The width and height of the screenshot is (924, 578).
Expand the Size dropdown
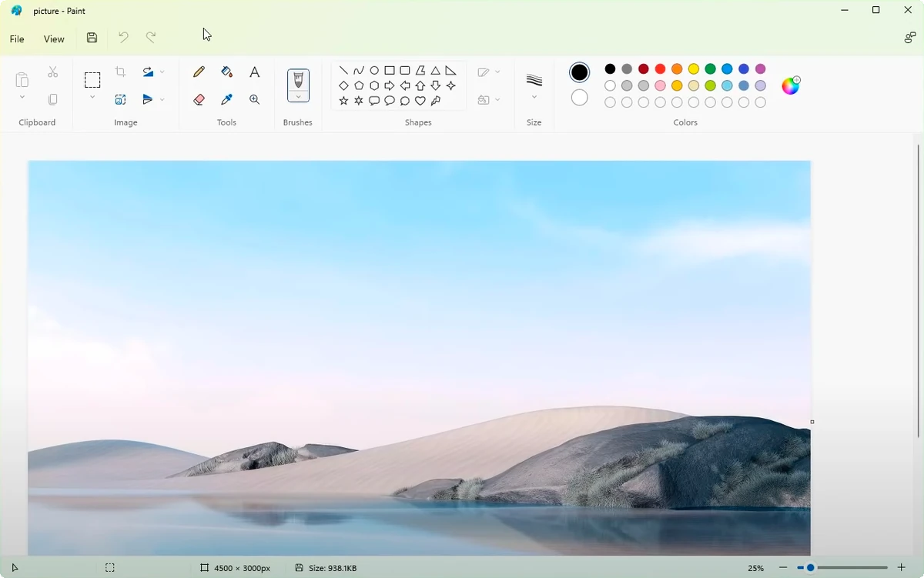point(534,98)
